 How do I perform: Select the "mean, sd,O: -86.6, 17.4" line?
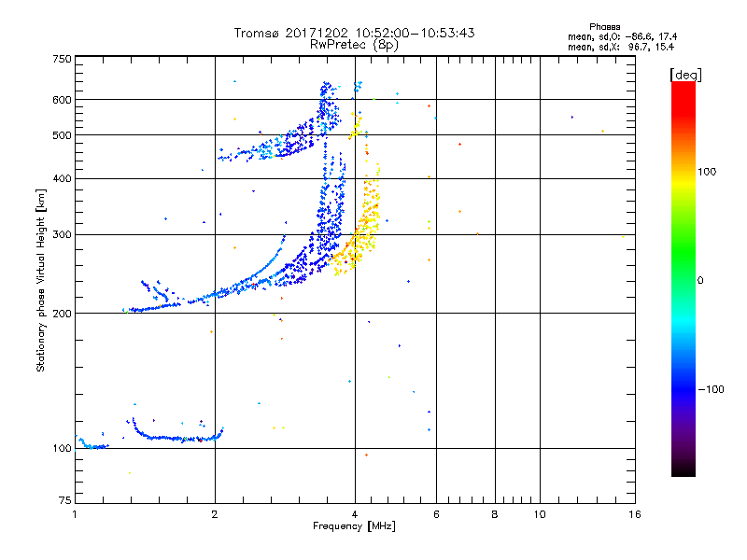point(622,36)
